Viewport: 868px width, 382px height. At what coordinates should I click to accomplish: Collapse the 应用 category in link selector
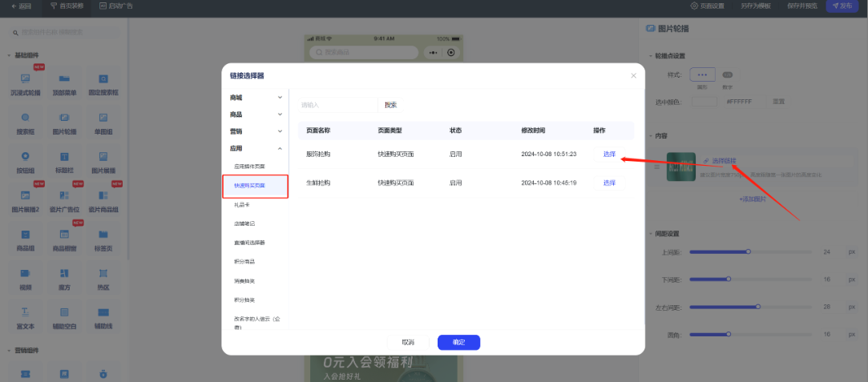pyautogui.click(x=255, y=148)
